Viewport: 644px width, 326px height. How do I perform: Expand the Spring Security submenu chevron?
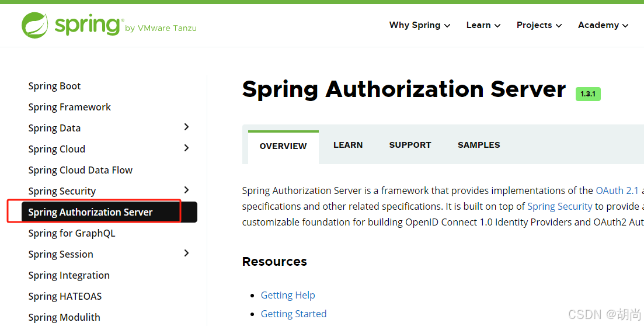click(186, 190)
